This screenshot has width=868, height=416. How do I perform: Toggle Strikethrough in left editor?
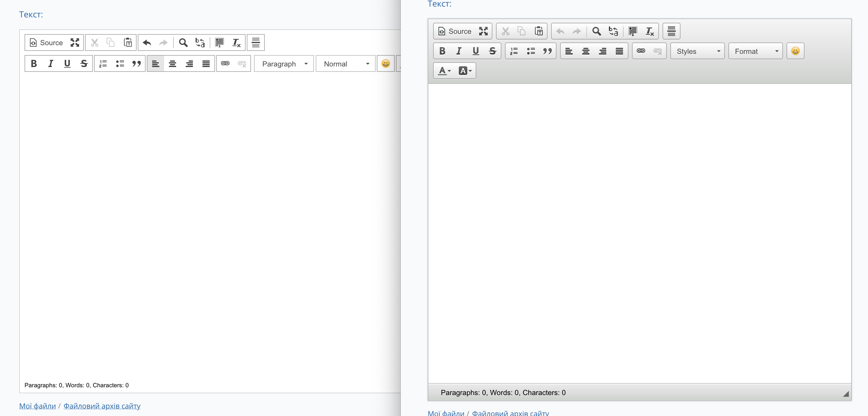pos(84,64)
